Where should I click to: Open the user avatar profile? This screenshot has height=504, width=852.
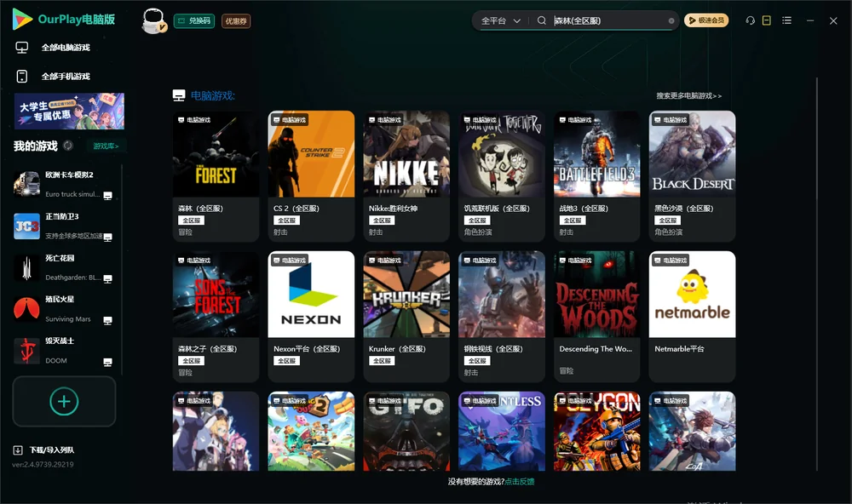(x=153, y=21)
